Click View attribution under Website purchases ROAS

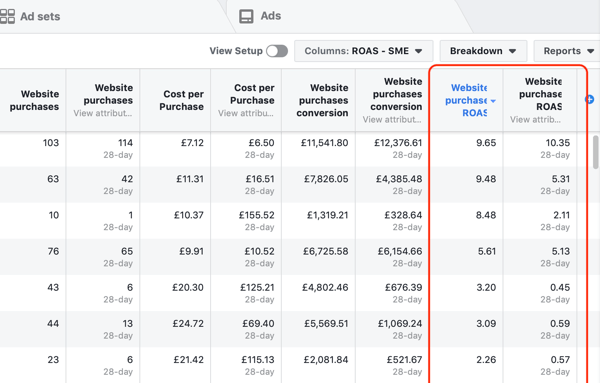(x=535, y=120)
